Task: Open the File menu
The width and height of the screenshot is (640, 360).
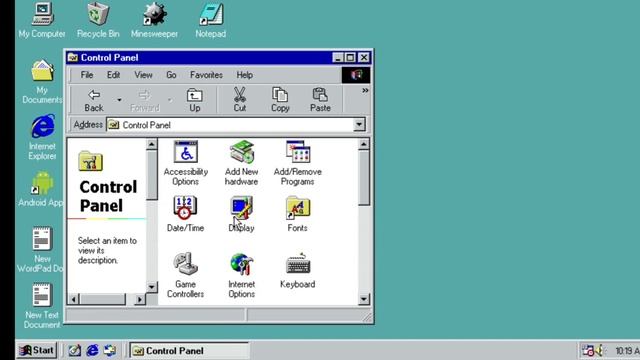Action: [87, 75]
